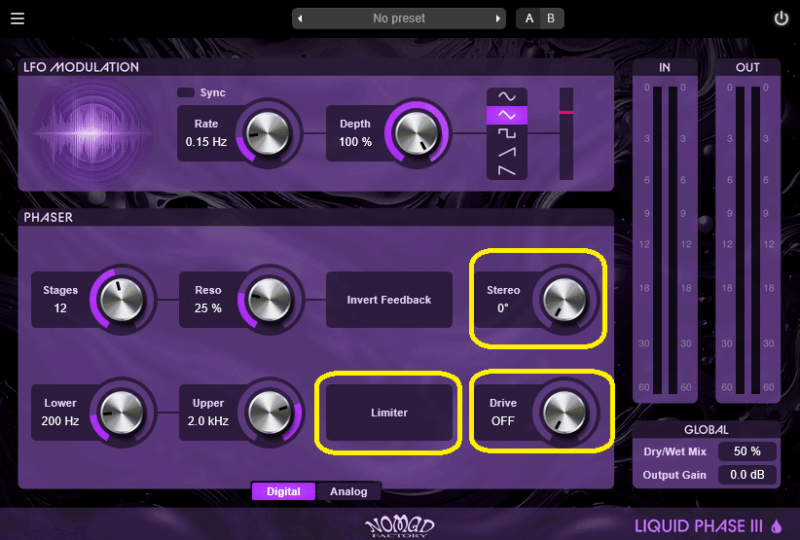The width and height of the screenshot is (800, 540).
Task: Open the No preset selector
Action: [398, 18]
